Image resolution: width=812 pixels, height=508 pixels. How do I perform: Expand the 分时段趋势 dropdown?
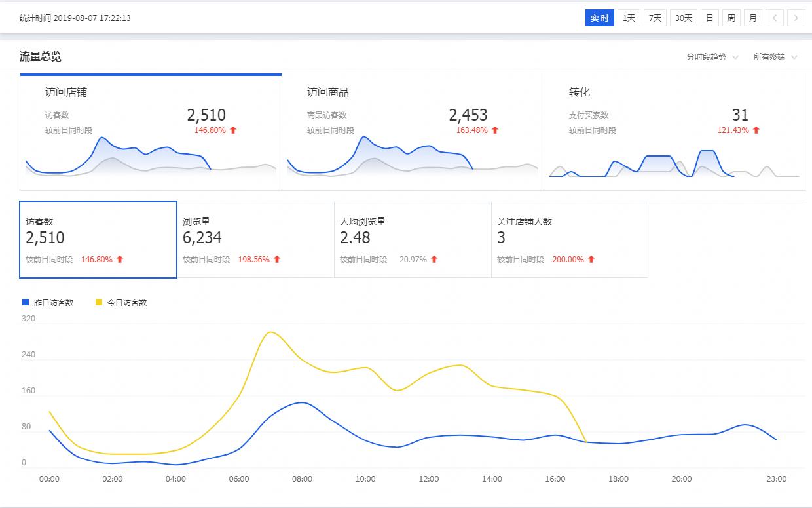pyautogui.click(x=712, y=57)
